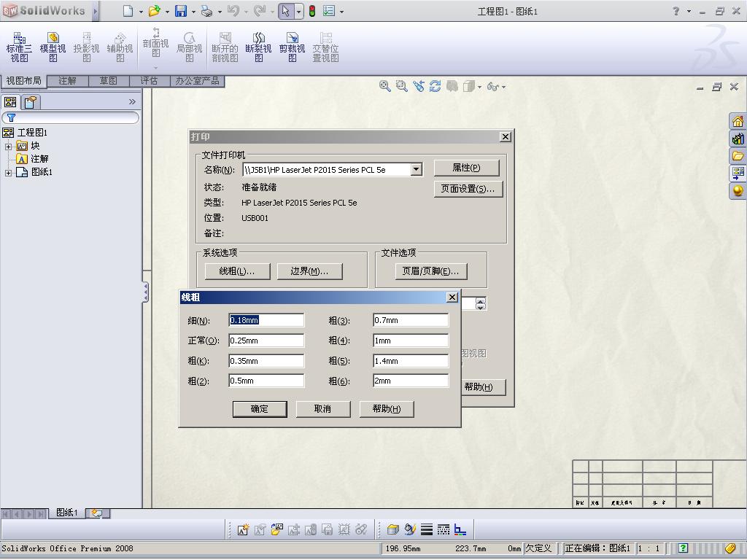Open the New document dropdown arrow
Screen dimensions: 747x560
[x=141, y=12]
